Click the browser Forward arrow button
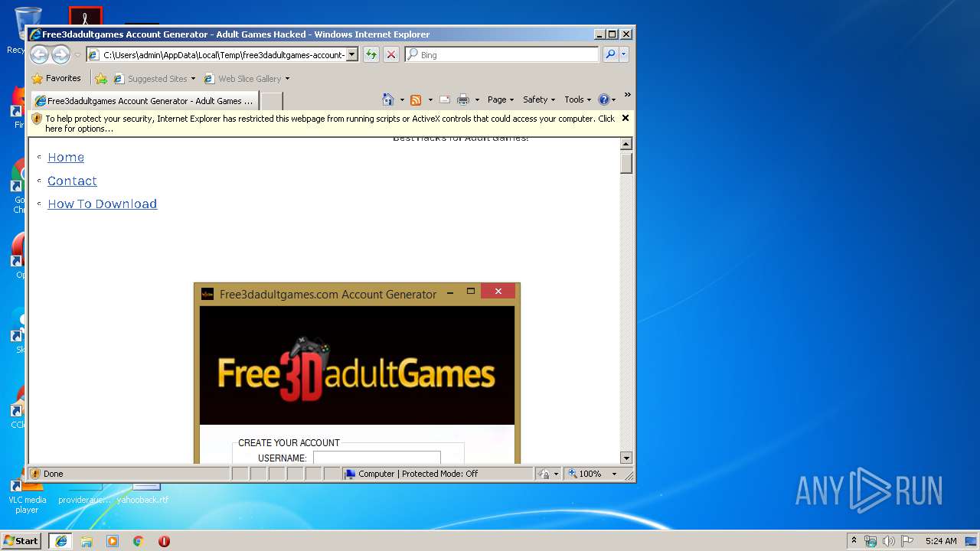This screenshot has height=551, width=980. tap(60, 54)
